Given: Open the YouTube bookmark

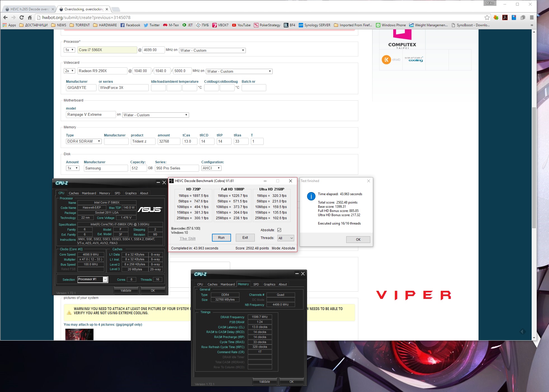Looking at the screenshot, I should coord(241,25).
